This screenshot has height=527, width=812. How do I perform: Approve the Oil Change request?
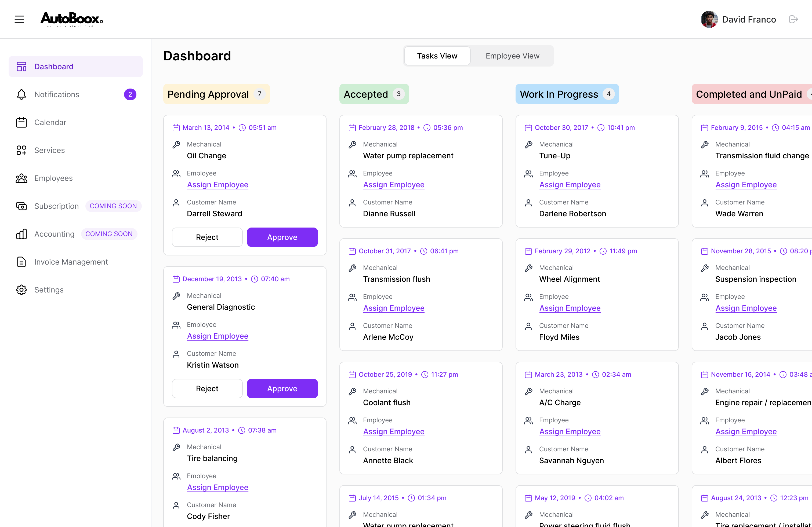(282, 237)
